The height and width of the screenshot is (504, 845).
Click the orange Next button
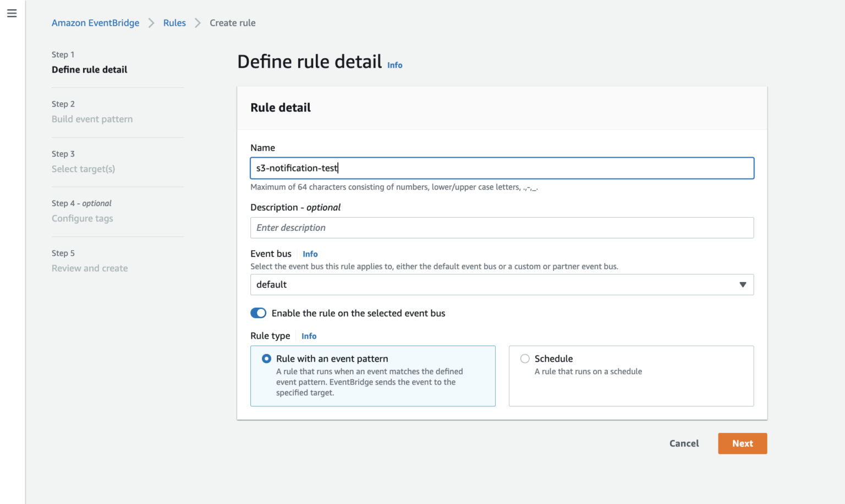742,444
